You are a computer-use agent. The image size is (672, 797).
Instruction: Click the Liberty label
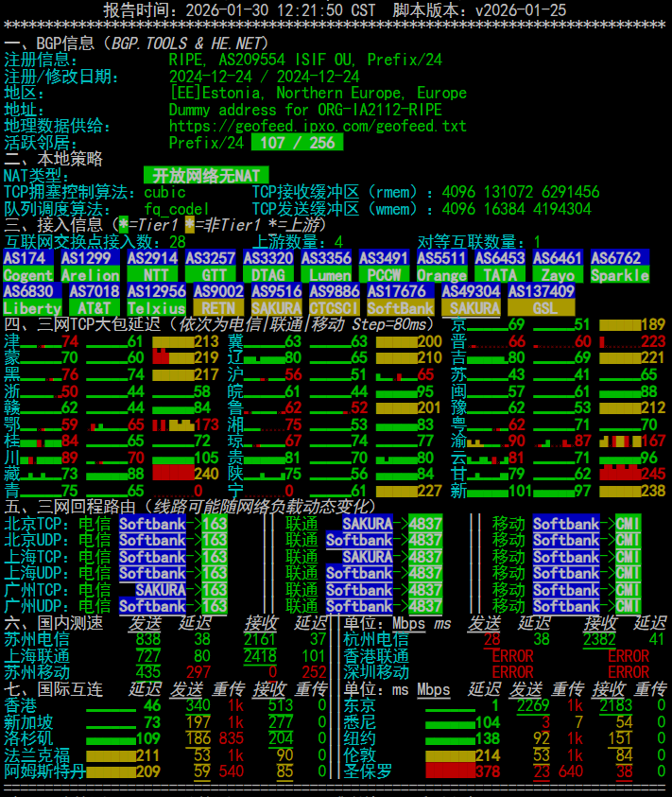pos(32,308)
